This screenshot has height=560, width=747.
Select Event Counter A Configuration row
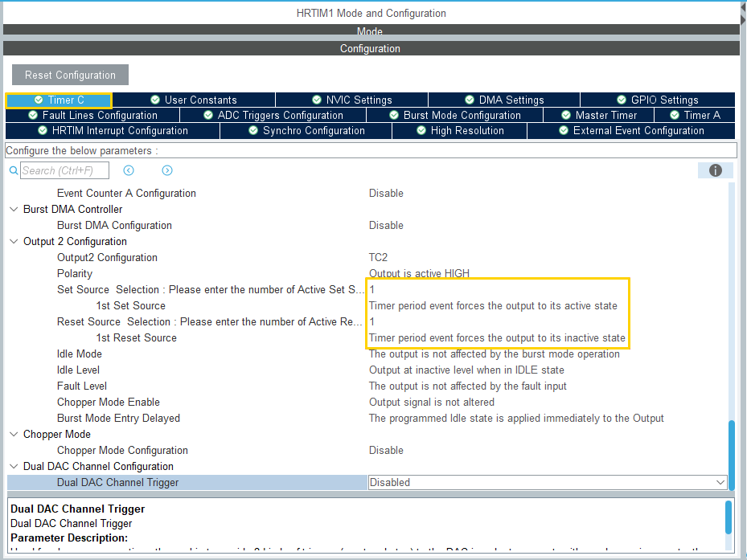367,194
